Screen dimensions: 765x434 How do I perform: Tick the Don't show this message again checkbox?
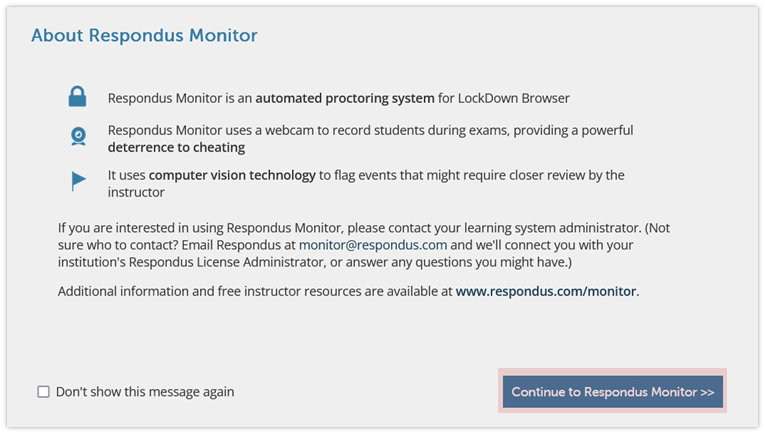[43, 392]
